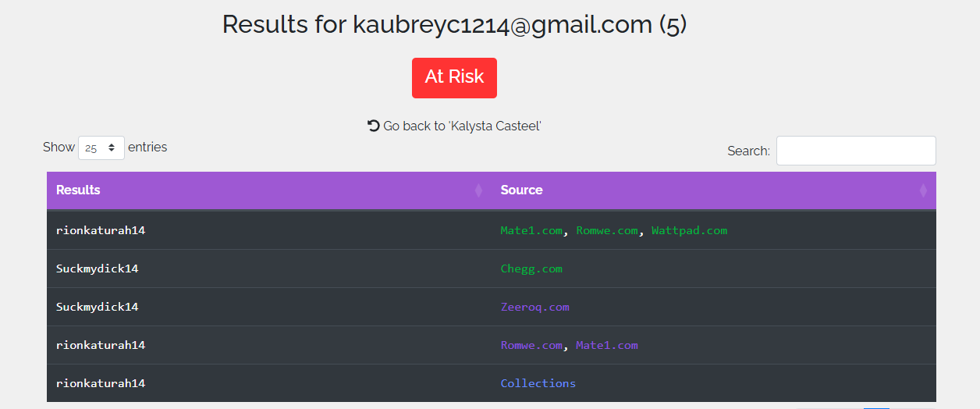Click inside the Search input field

coord(856,151)
